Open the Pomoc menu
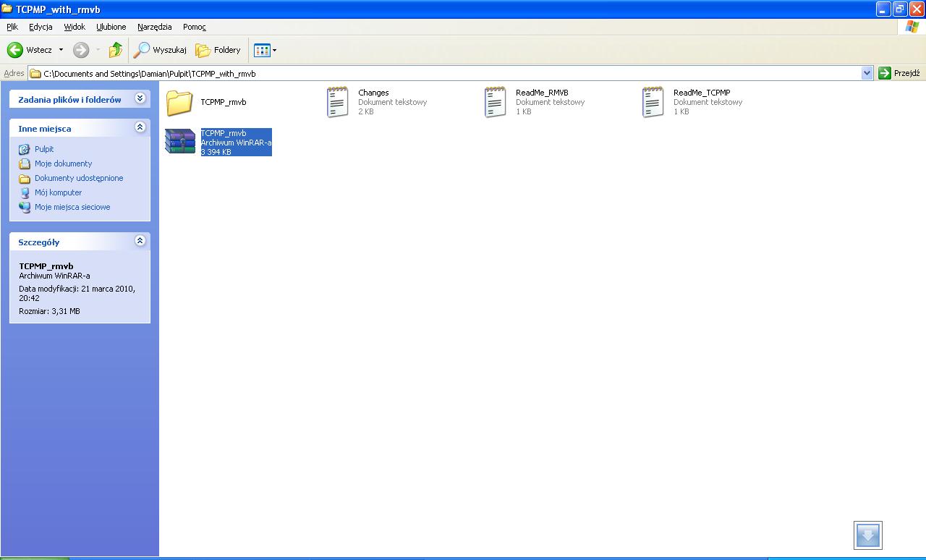The height and width of the screenshot is (560, 926). click(195, 27)
